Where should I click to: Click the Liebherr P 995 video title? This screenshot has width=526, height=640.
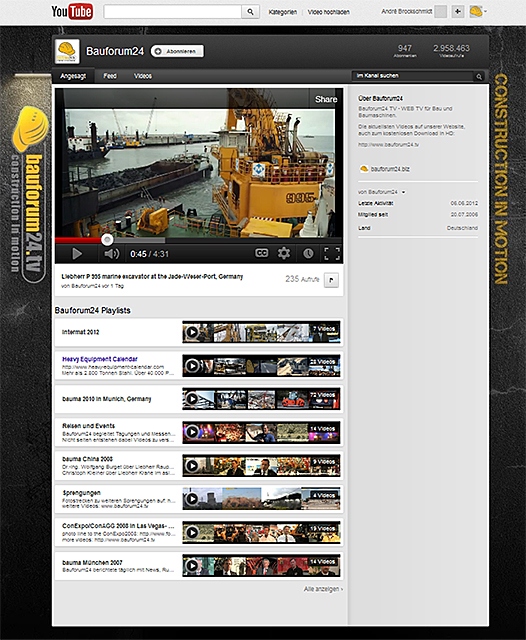pos(152,277)
